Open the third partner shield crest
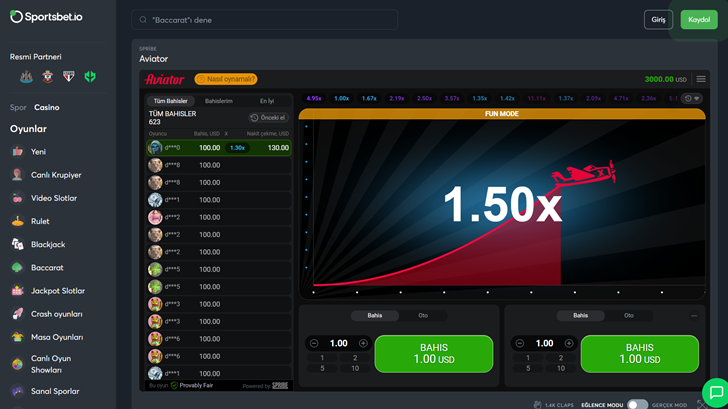The width and height of the screenshot is (728, 409). 69,77
